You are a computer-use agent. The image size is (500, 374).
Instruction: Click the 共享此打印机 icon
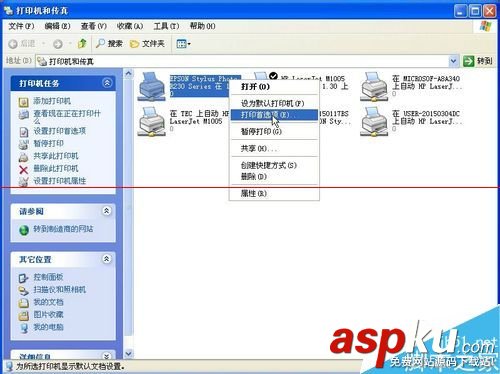[24, 157]
